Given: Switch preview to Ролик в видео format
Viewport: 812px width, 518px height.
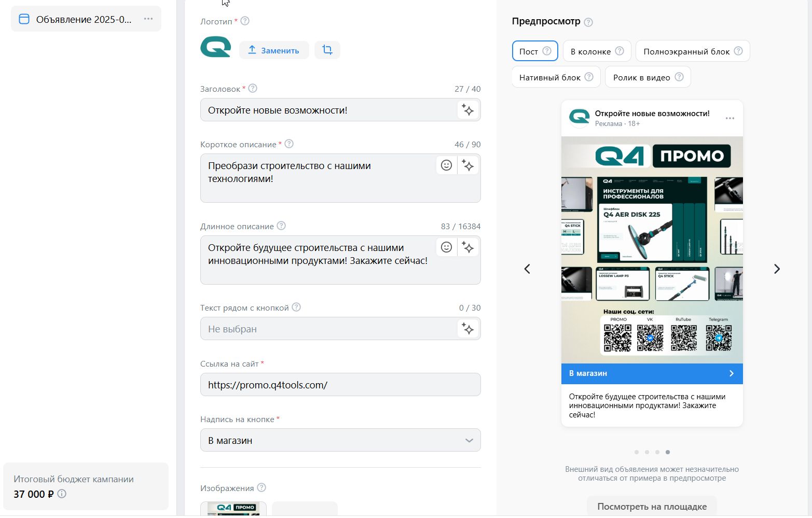Looking at the screenshot, I should (x=648, y=77).
